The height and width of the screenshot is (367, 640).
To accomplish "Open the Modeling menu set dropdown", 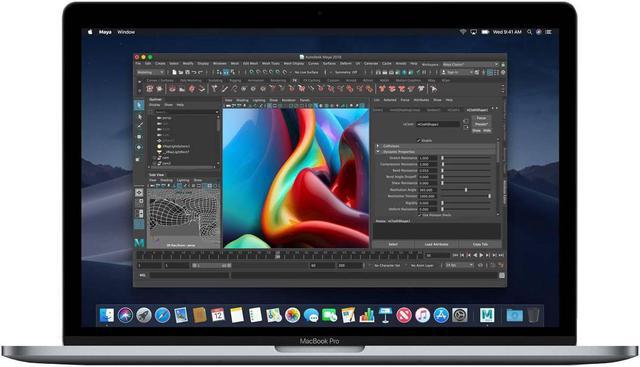I will point(150,72).
